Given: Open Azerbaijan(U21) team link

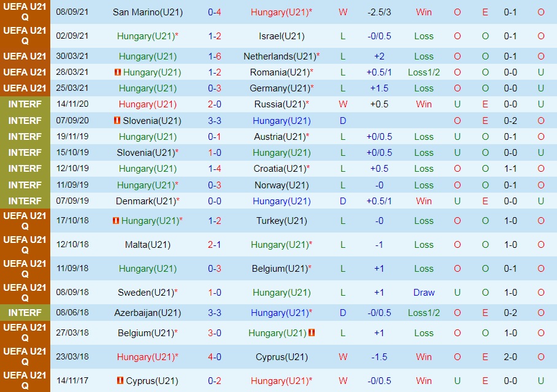Looking at the screenshot, I should tap(148, 313).
